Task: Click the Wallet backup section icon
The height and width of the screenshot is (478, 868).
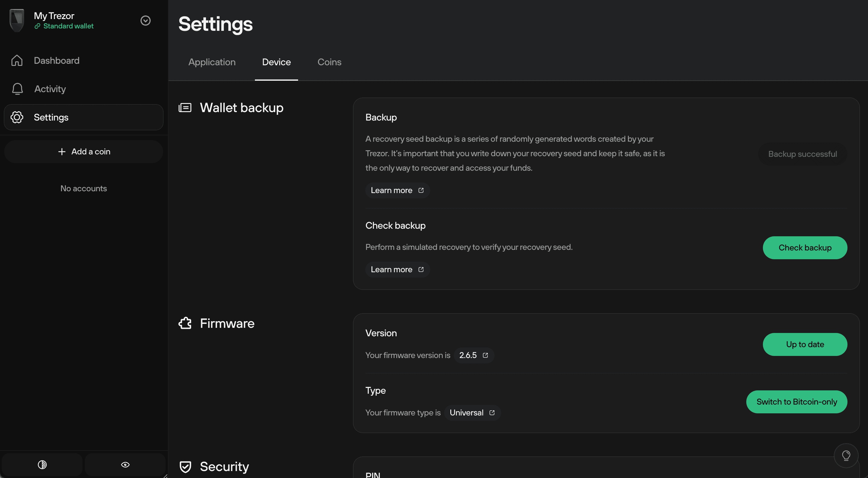Action: coord(185,108)
